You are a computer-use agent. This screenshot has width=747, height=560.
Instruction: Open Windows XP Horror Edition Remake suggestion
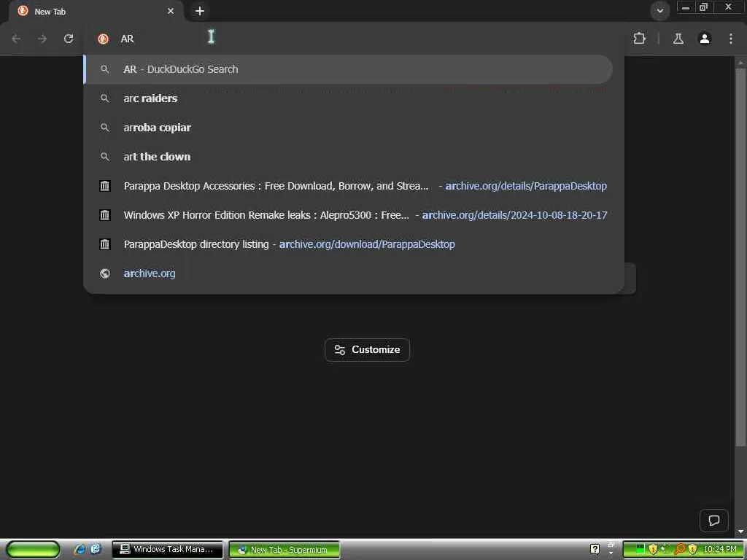click(x=348, y=215)
